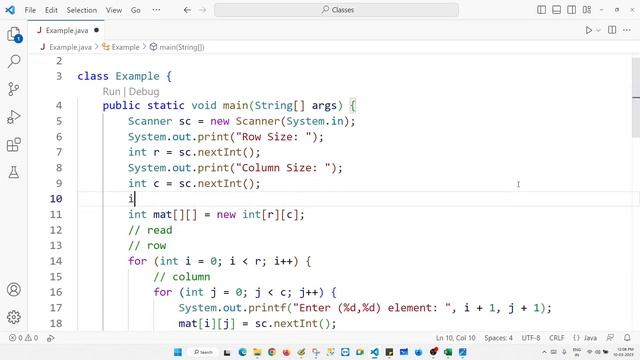The image size is (640, 360).
Task: Open File Explorer from taskbar
Action: click(257, 352)
